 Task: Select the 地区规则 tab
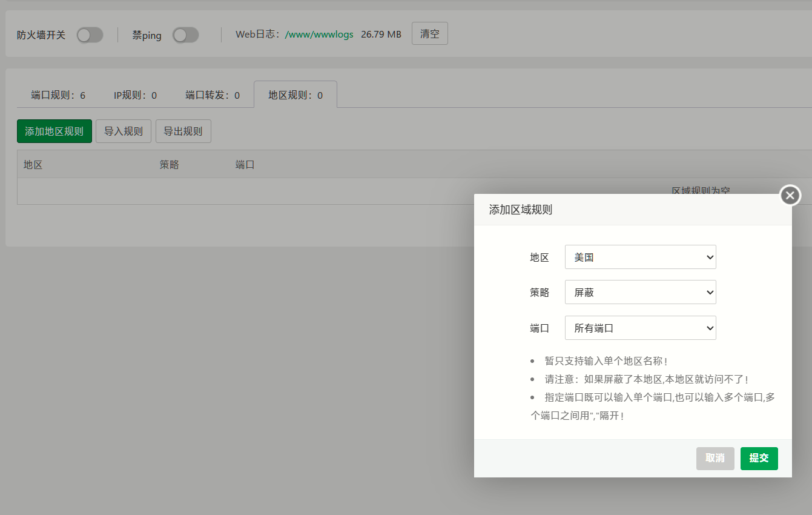pyautogui.click(x=295, y=95)
